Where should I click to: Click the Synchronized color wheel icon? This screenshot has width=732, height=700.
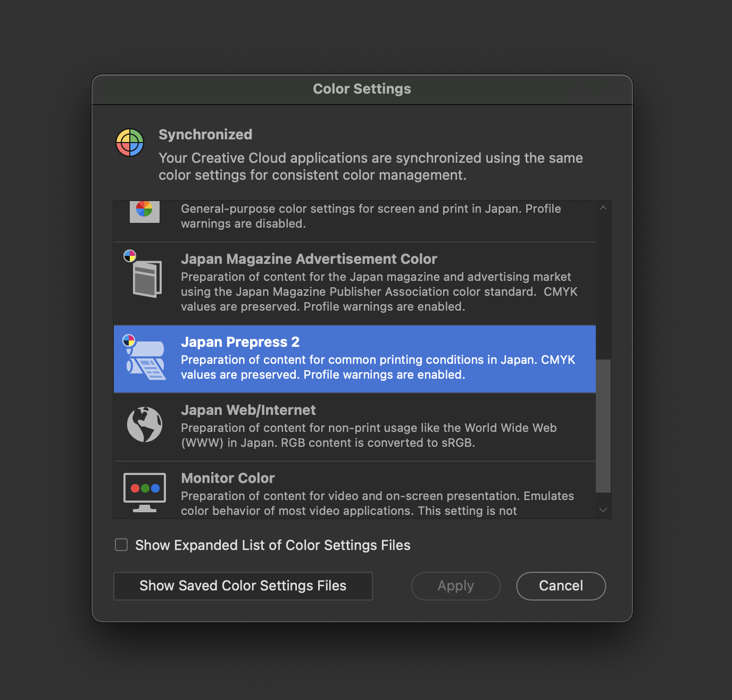tap(130, 143)
